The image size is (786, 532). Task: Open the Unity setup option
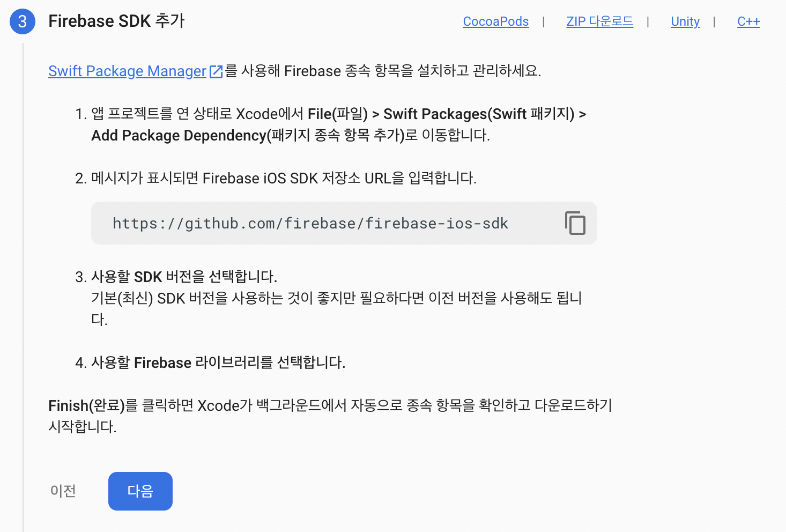(x=685, y=21)
